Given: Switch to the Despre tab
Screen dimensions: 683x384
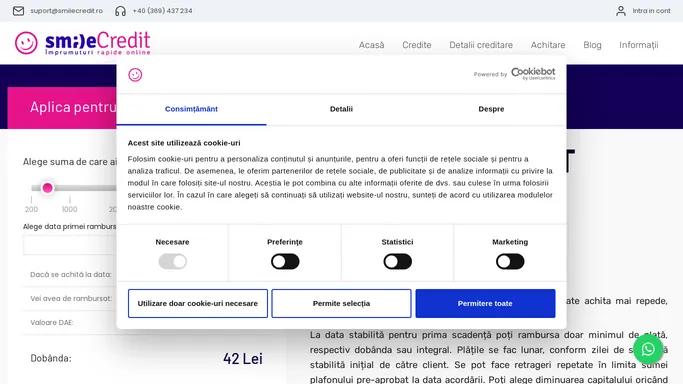Looking at the screenshot, I should click(491, 109).
